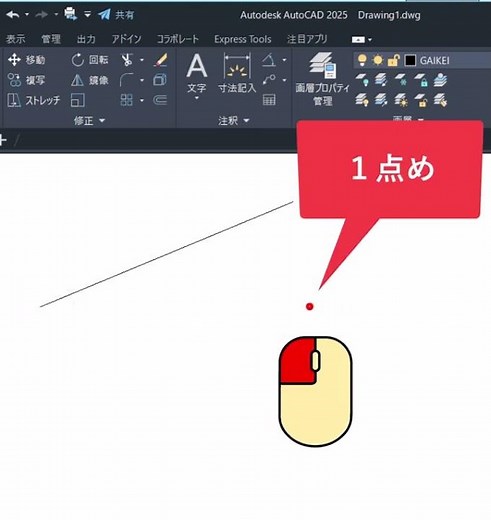Image resolution: width=491 pixels, height=520 pixels.
Task: Click the Thaw All Layers icon
Action: click(401, 100)
